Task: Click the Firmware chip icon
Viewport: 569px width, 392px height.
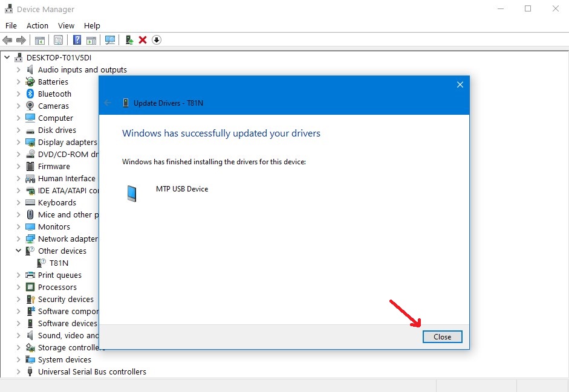Action: point(30,166)
